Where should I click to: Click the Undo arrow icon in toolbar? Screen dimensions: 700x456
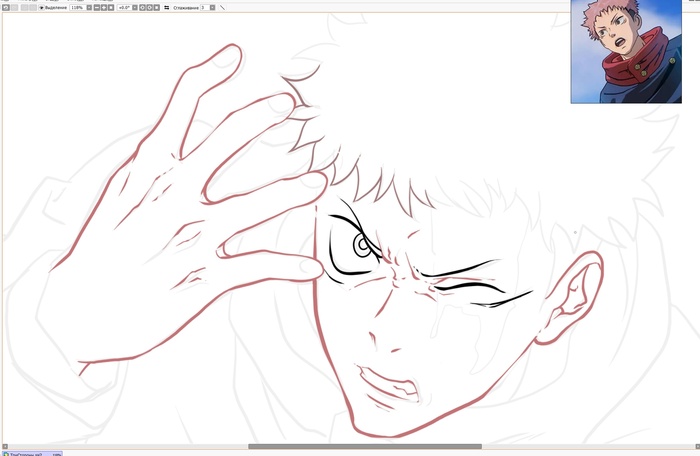(x=5, y=7)
